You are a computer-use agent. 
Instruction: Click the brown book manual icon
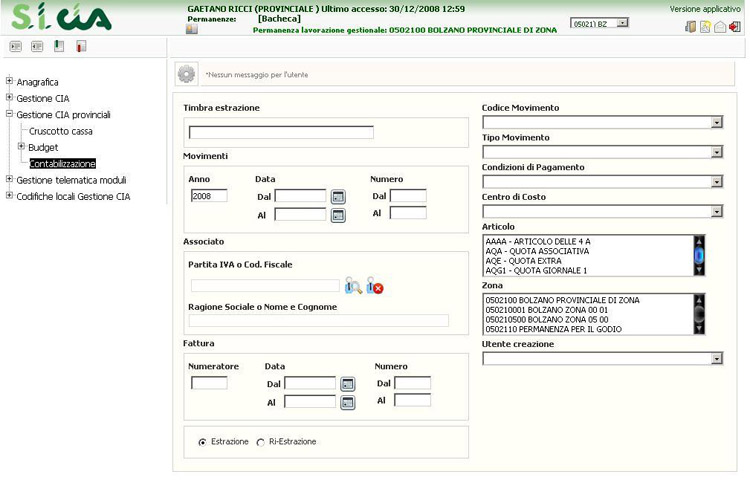690,27
